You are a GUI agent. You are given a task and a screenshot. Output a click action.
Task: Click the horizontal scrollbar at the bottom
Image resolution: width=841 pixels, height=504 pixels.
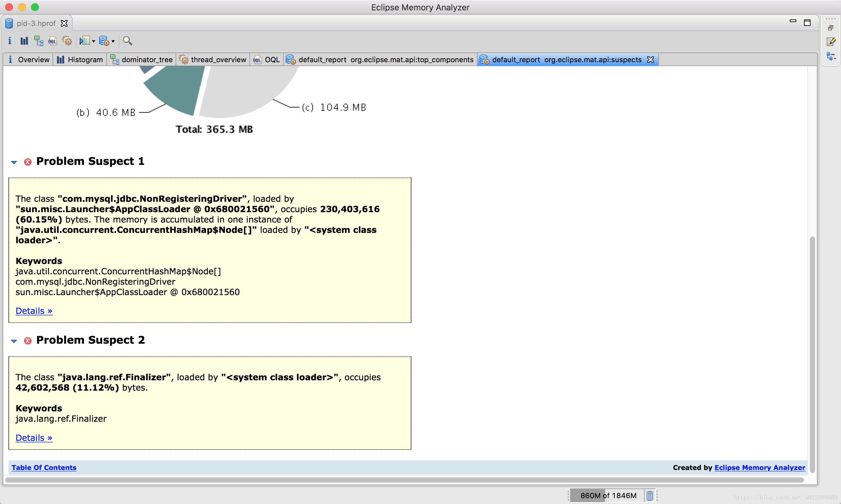(404, 480)
